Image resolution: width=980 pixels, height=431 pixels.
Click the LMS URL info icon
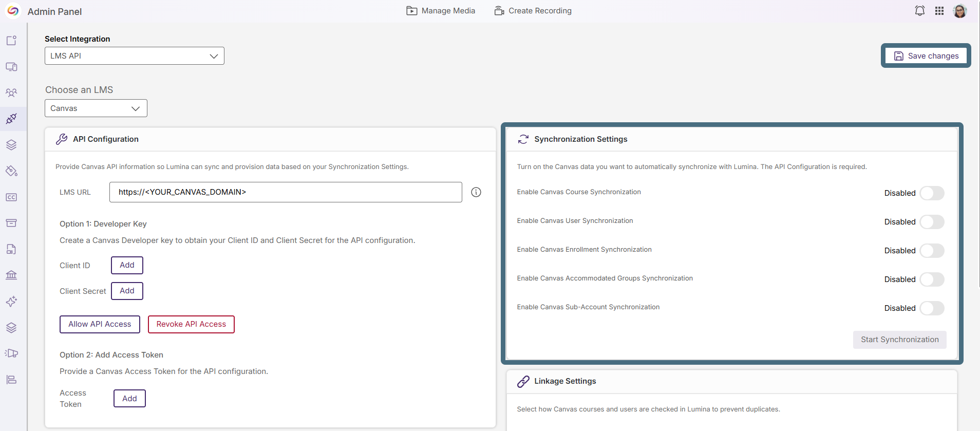[x=476, y=192]
